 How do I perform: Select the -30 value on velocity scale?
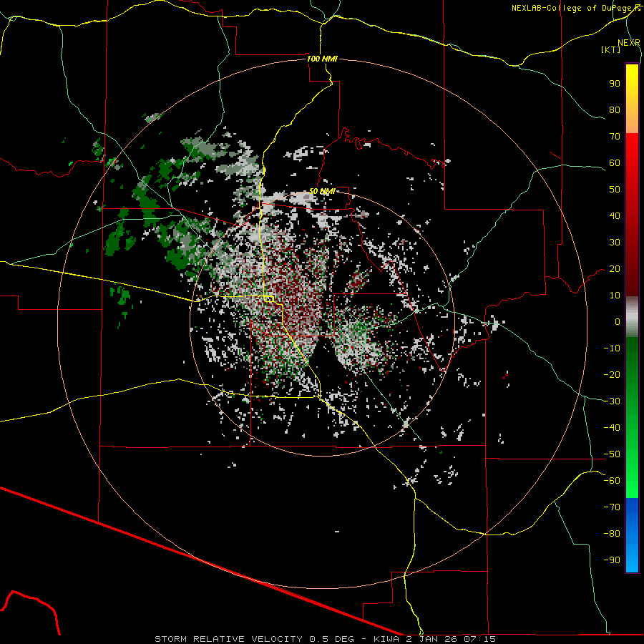(x=612, y=401)
